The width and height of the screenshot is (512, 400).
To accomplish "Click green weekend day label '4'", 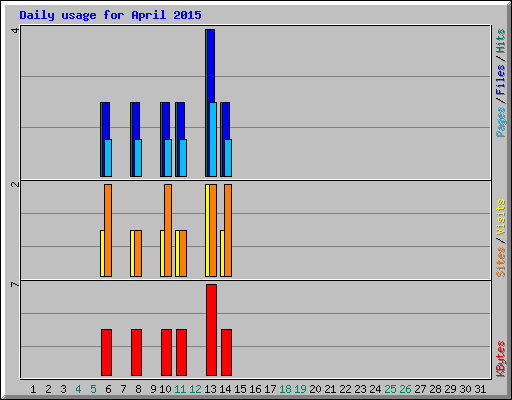I will (x=78, y=389).
